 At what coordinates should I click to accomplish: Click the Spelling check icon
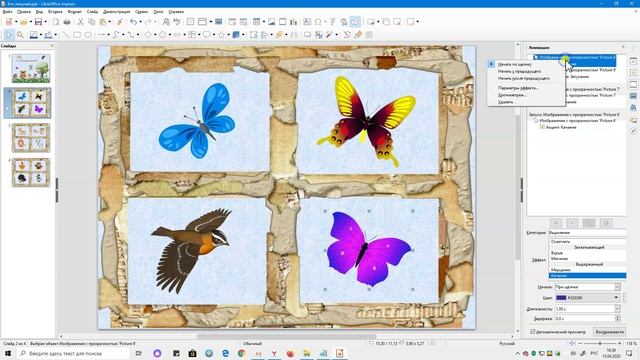(177, 22)
